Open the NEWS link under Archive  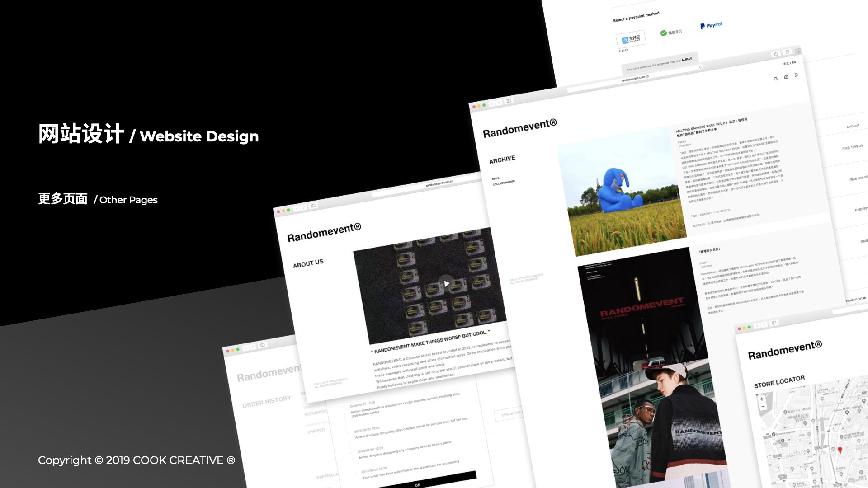496,178
